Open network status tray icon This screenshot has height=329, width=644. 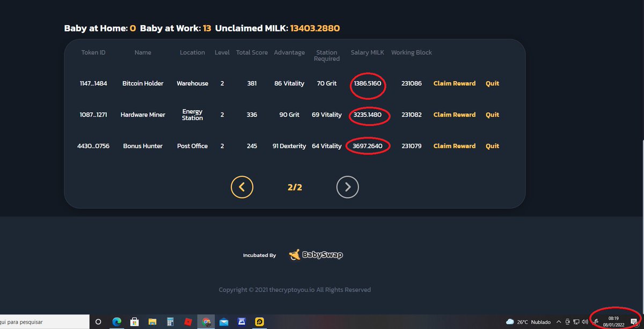point(575,322)
